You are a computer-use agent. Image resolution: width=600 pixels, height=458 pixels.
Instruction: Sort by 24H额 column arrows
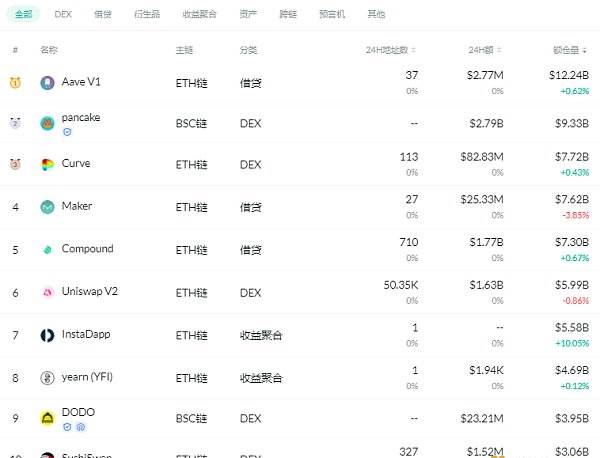tap(499, 50)
